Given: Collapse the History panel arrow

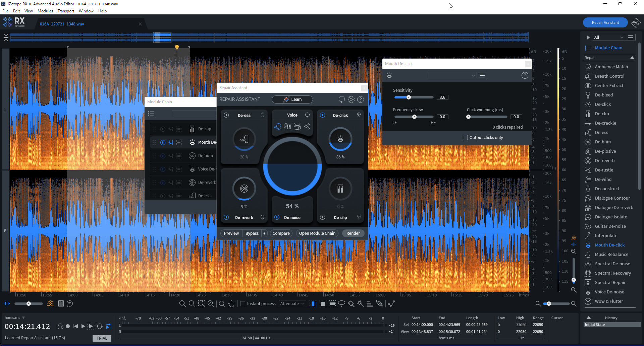Looking at the screenshot, I should [589, 318].
